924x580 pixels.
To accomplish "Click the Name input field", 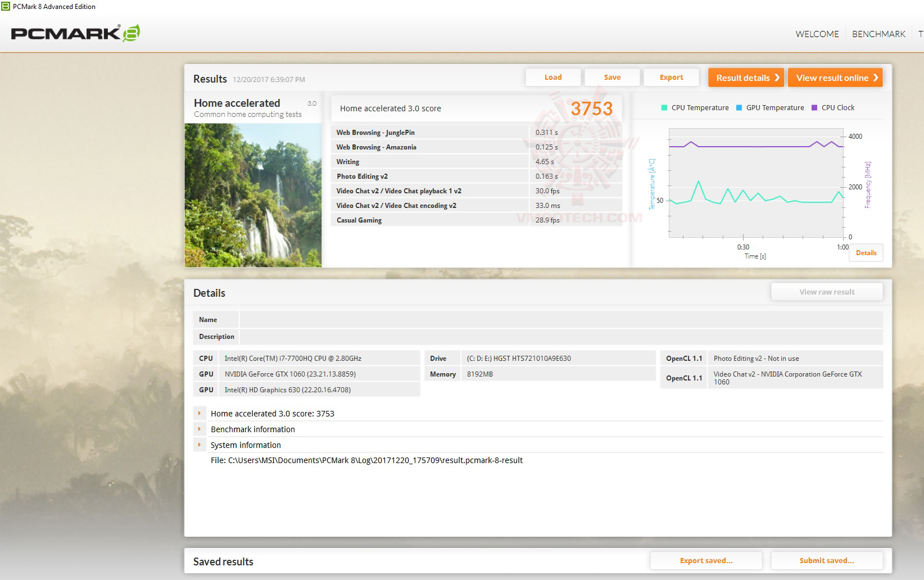I will tap(561, 320).
